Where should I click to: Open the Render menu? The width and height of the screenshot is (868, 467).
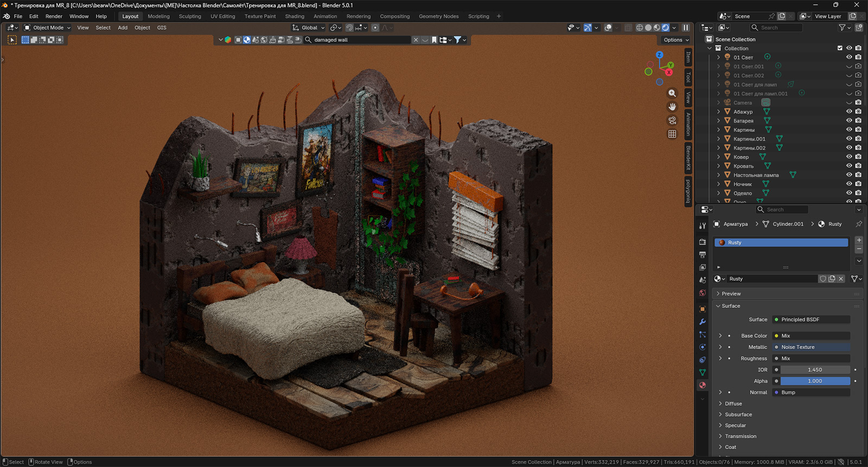click(x=54, y=16)
